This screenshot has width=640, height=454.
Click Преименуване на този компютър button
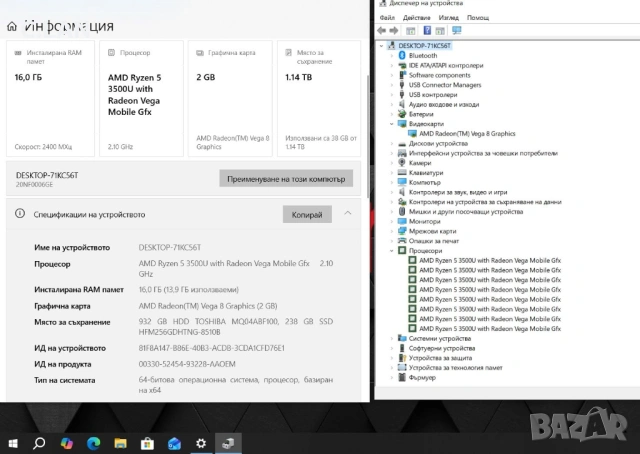(286, 179)
